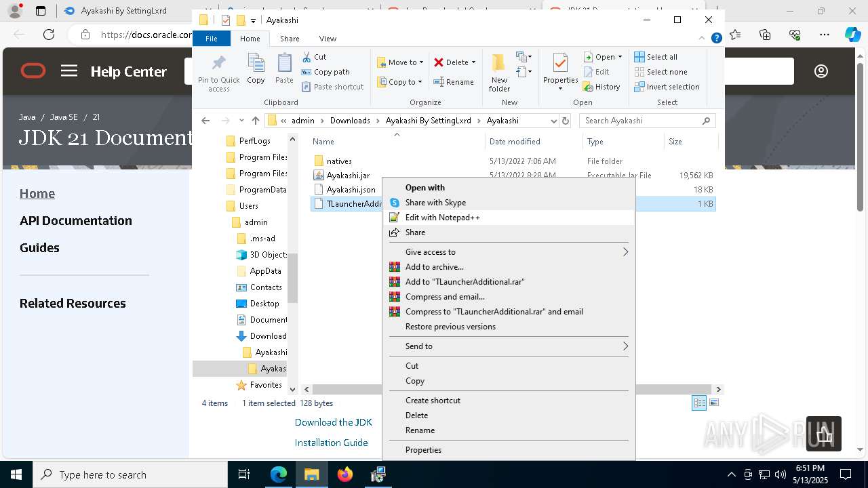The image size is (868, 488).
Task: Click the Explorer Help question-mark icon
Action: tap(716, 39)
